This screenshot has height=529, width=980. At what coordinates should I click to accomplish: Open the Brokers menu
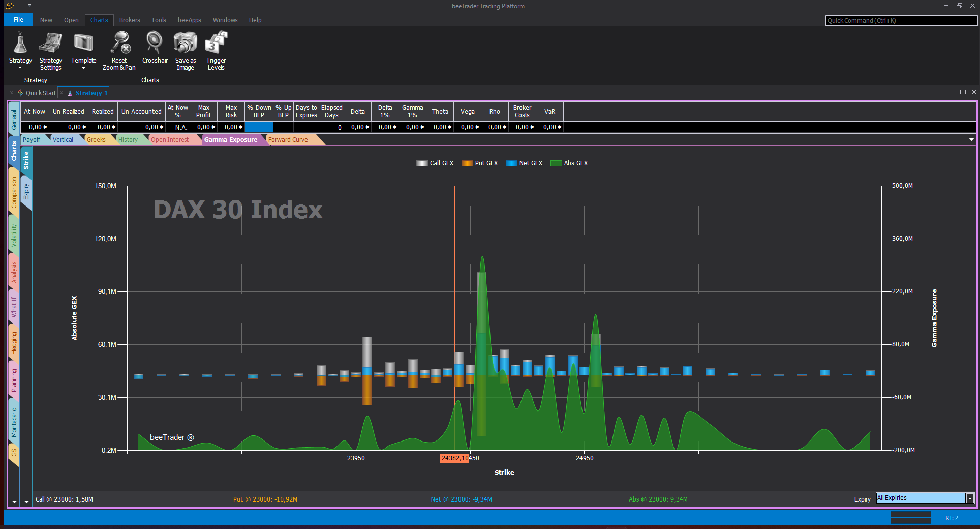130,20
